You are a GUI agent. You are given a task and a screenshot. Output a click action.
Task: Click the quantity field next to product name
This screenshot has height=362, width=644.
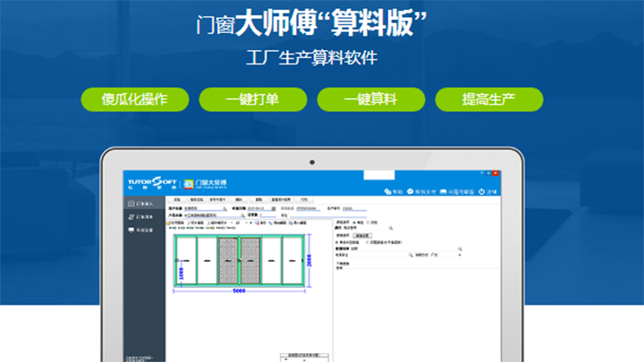tap(267, 215)
